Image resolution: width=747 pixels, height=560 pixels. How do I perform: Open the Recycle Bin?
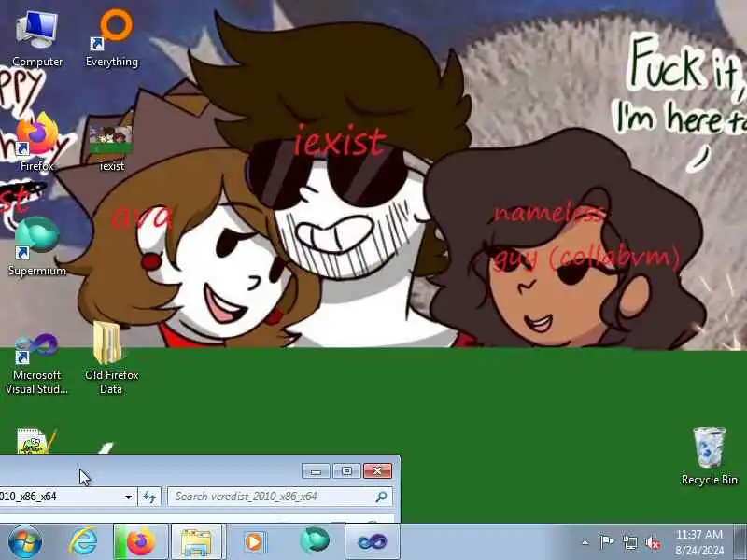tap(710, 456)
